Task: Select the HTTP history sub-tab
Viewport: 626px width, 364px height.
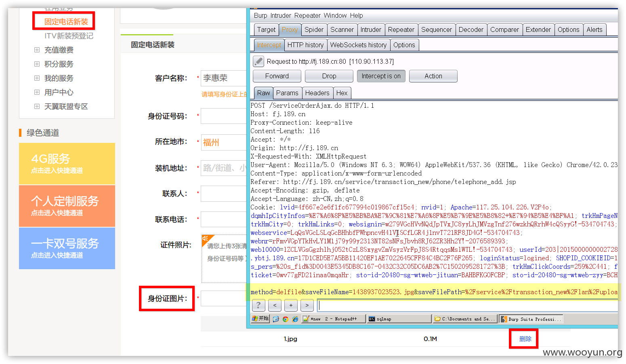Action: pos(305,45)
